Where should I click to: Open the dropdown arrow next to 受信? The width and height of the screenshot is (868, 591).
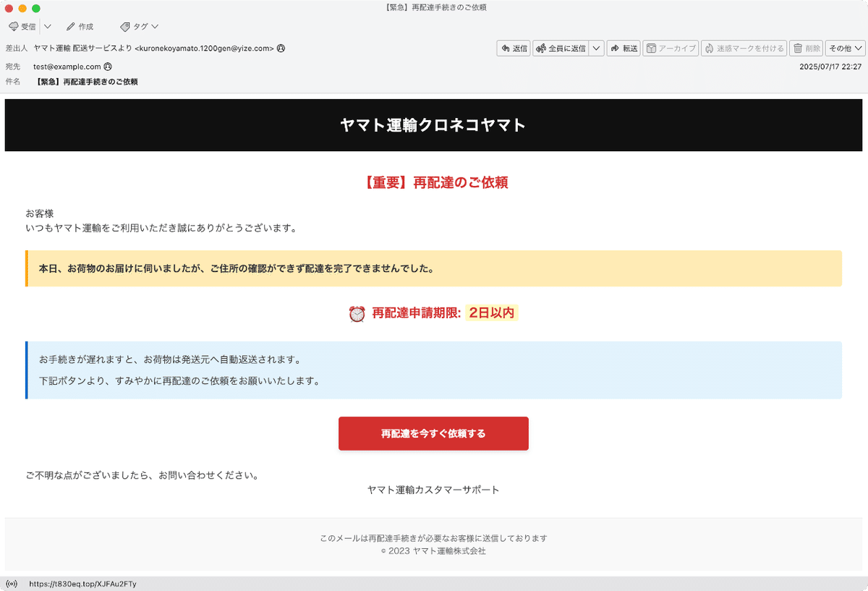pyautogui.click(x=48, y=27)
